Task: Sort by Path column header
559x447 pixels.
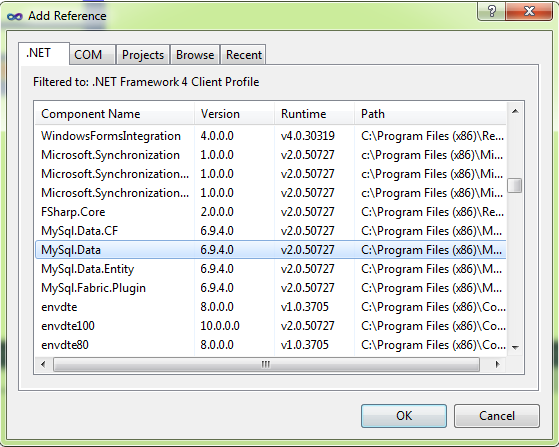Action: [430, 114]
